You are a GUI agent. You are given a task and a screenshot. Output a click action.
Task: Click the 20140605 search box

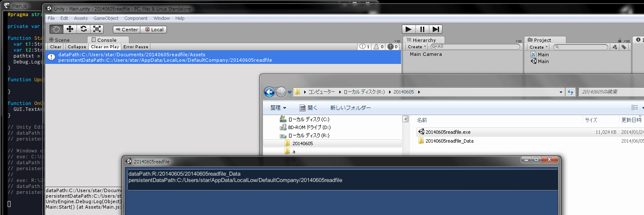click(611, 92)
